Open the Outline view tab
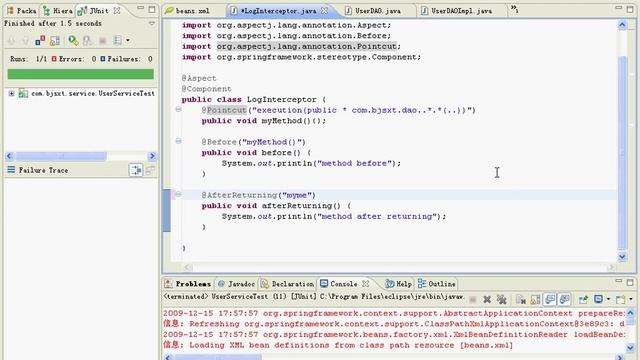This screenshot has width=640, height=360. 437,284
